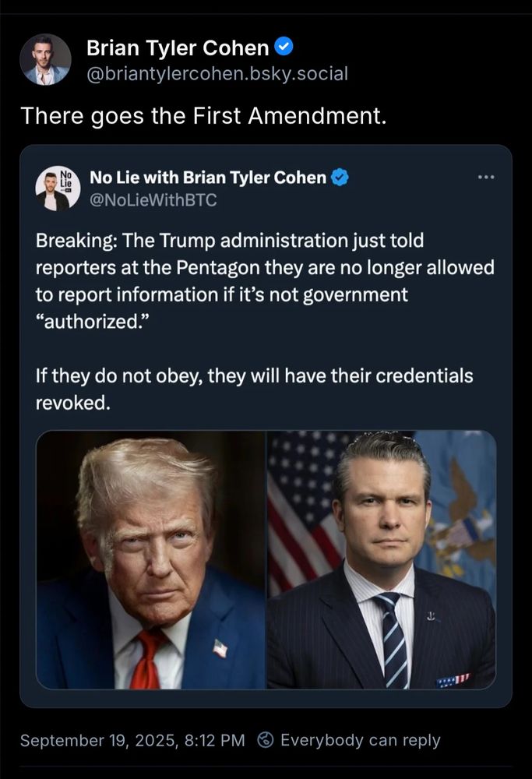Open the three-dot menu on quoted post

[x=486, y=177]
